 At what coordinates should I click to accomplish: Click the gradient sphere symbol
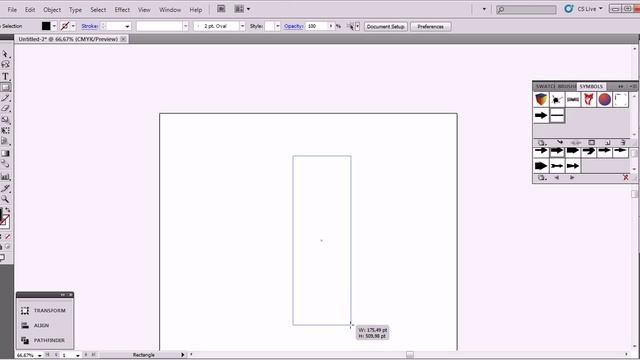pos(604,100)
